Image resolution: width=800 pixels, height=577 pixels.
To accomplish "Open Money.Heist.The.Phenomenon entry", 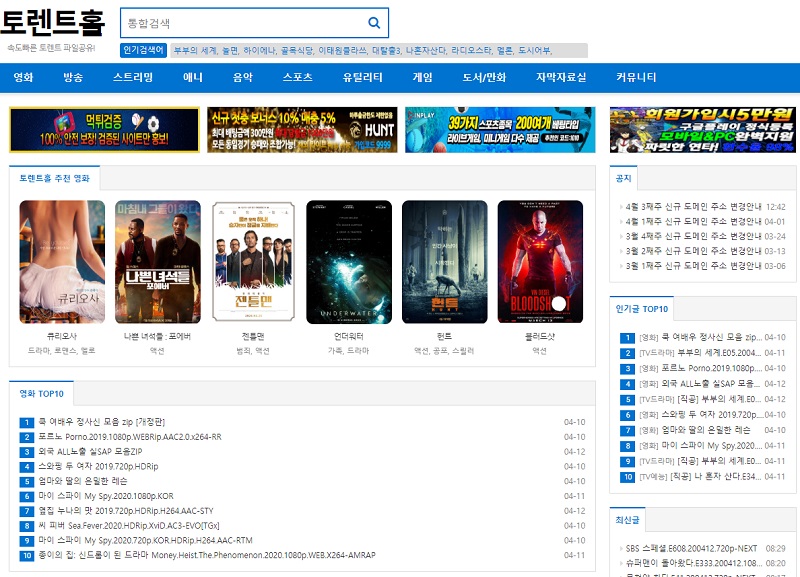I will click(207, 555).
